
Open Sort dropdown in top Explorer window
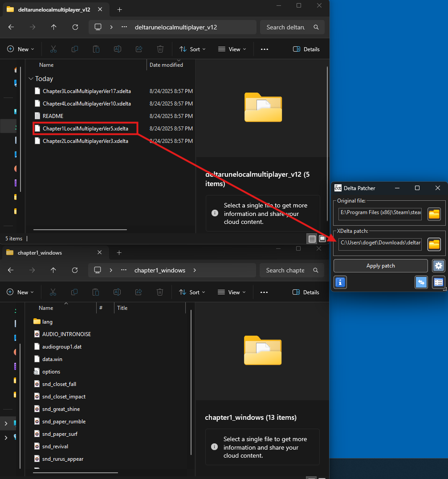pos(192,49)
